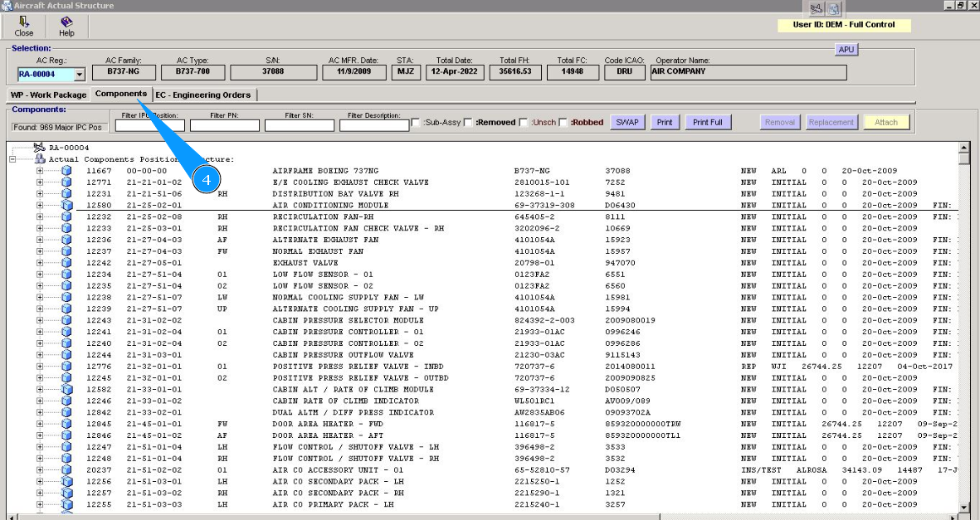The height and width of the screenshot is (525, 980).
Task: Click the Close toolbar icon
Action: [x=23, y=25]
